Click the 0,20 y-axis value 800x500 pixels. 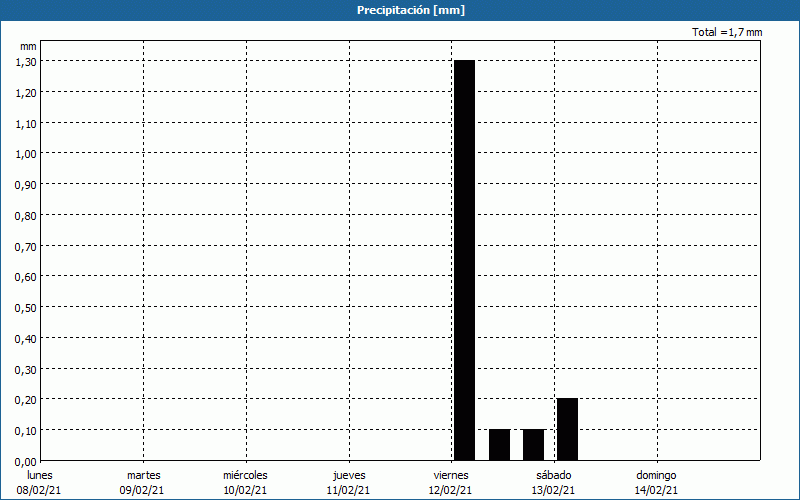click(26, 400)
